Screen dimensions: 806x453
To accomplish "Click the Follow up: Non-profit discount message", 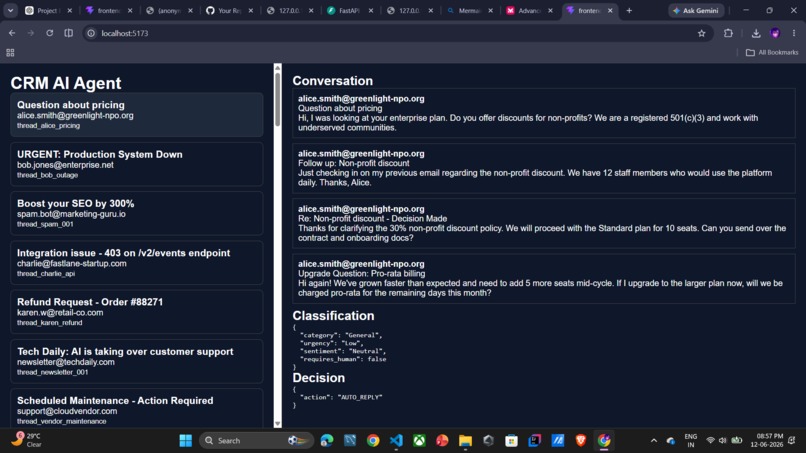I will [x=544, y=168].
